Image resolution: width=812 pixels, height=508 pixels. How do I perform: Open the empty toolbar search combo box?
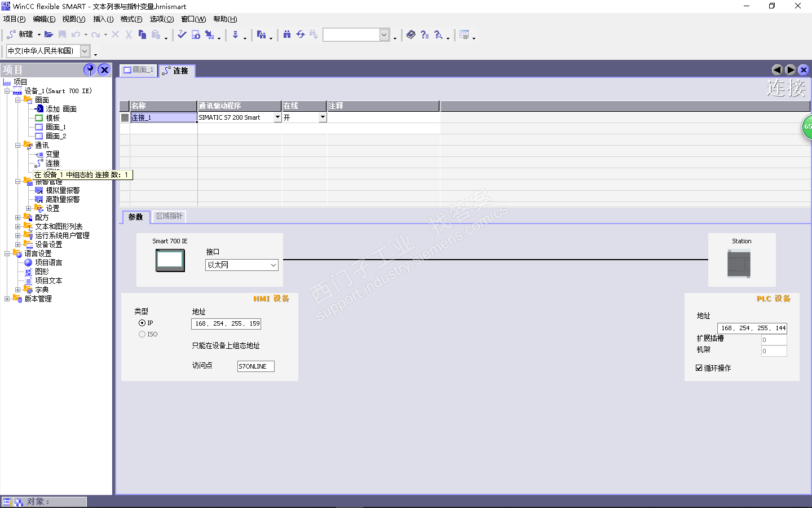click(384, 34)
